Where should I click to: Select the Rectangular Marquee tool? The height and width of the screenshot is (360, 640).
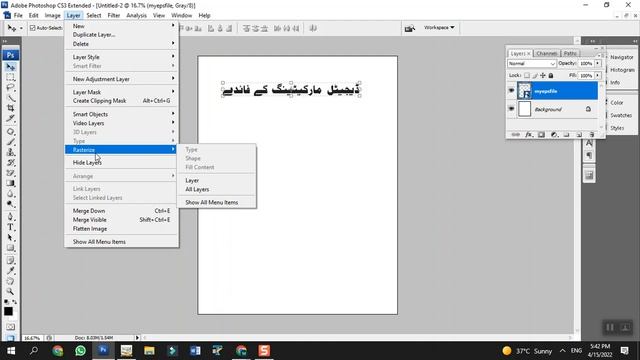point(11,77)
